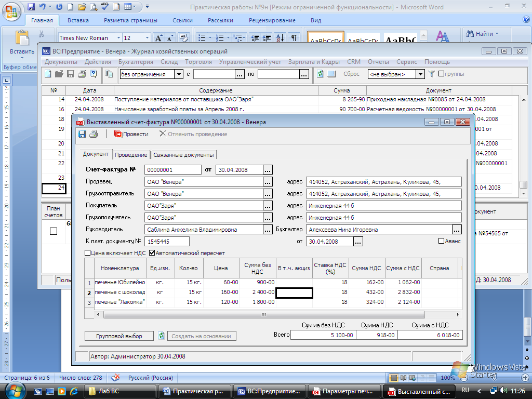Click the Найти button in Word ribbon

click(x=483, y=34)
